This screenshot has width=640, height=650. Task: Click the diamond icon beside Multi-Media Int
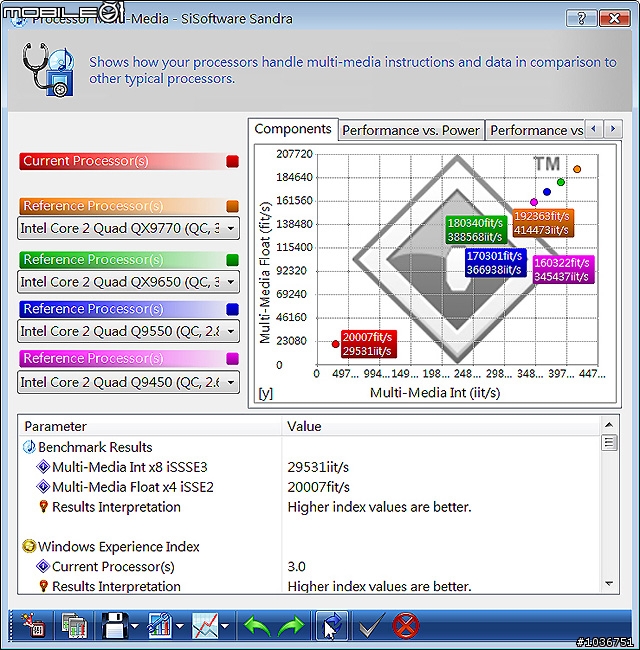[43, 467]
